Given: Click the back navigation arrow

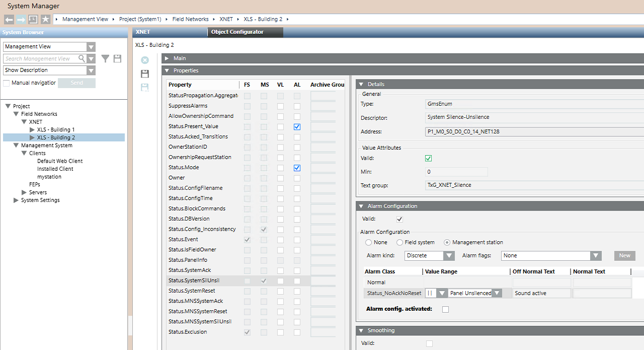Looking at the screenshot, I should pyautogui.click(x=9, y=19).
